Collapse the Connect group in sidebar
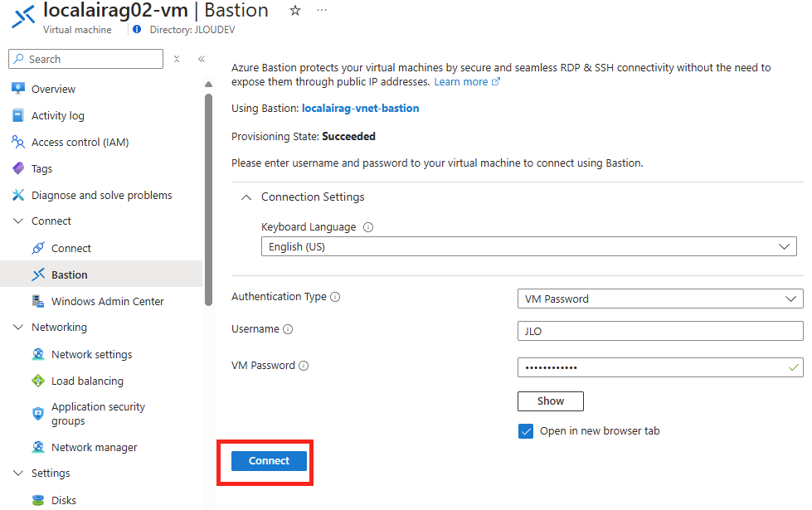Image resolution: width=812 pixels, height=510 pixels. (x=18, y=221)
